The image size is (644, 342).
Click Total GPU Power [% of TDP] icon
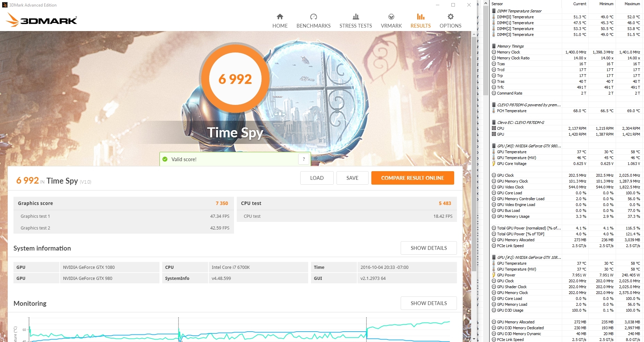494,234
